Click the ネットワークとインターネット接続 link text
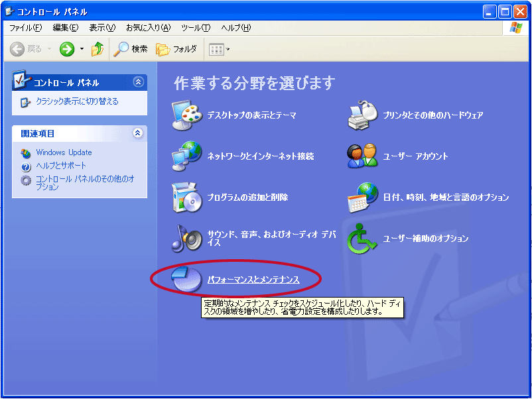The height and width of the screenshot is (399, 532). coord(261,156)
